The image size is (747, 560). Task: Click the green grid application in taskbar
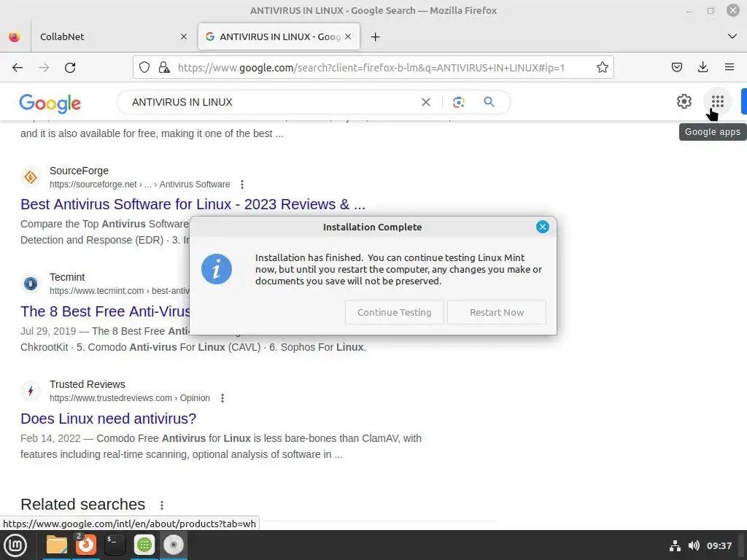[x=144, y=545]
